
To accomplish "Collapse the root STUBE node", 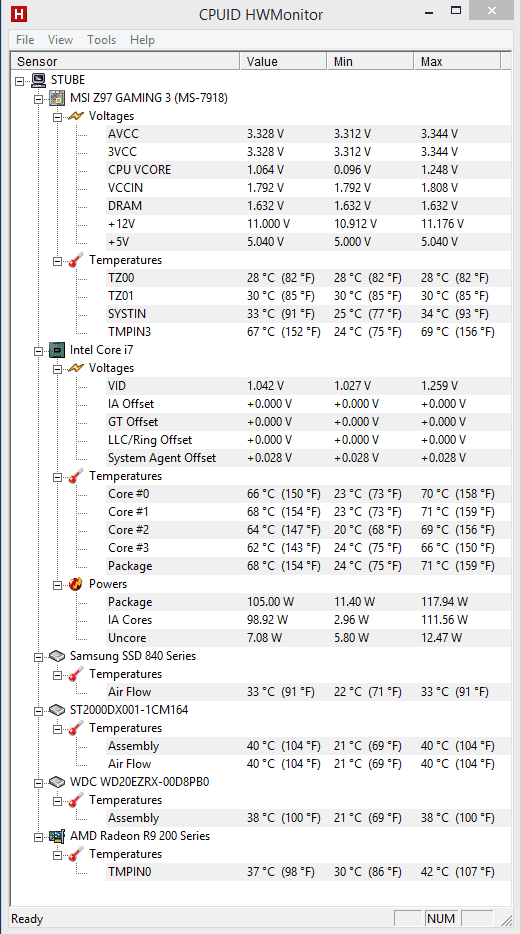I will pos(21,80).
